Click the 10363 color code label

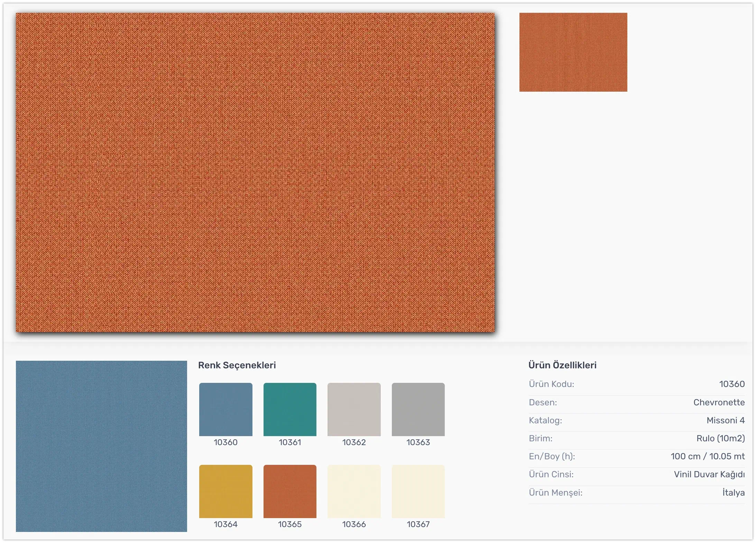[x=418, y=442]
